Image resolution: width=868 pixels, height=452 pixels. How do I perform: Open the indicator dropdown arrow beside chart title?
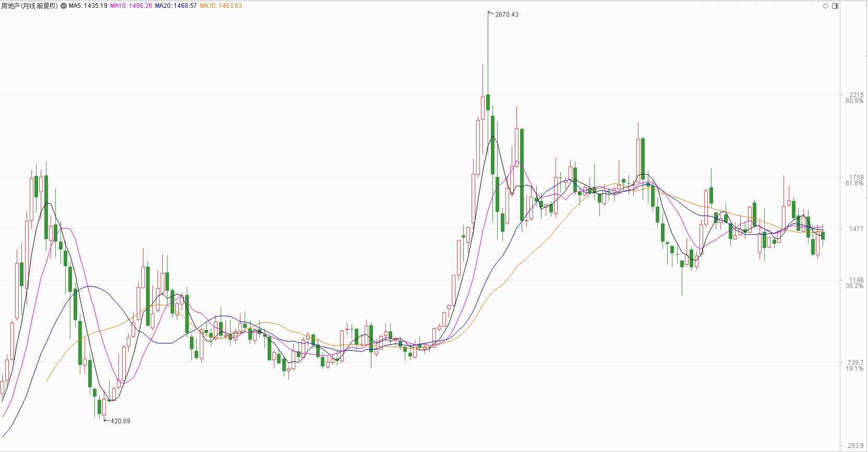coord(64,6)
